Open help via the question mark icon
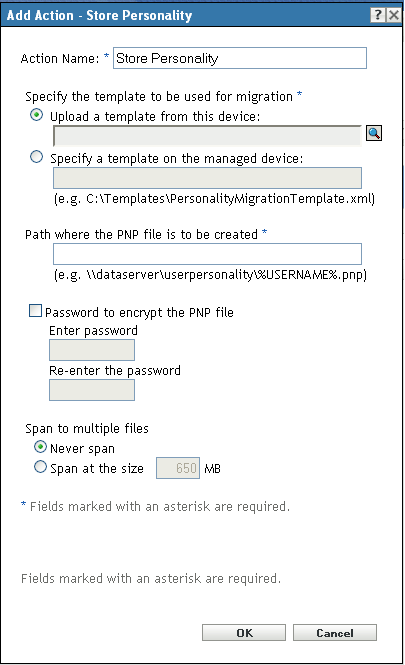 click(378, 15)
